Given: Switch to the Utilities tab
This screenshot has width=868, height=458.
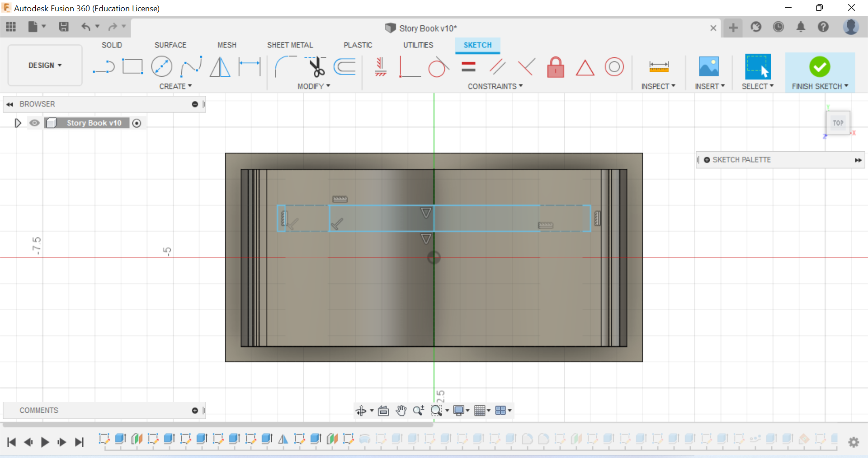Looking at the screenshot, I should (x=418, y=45).
